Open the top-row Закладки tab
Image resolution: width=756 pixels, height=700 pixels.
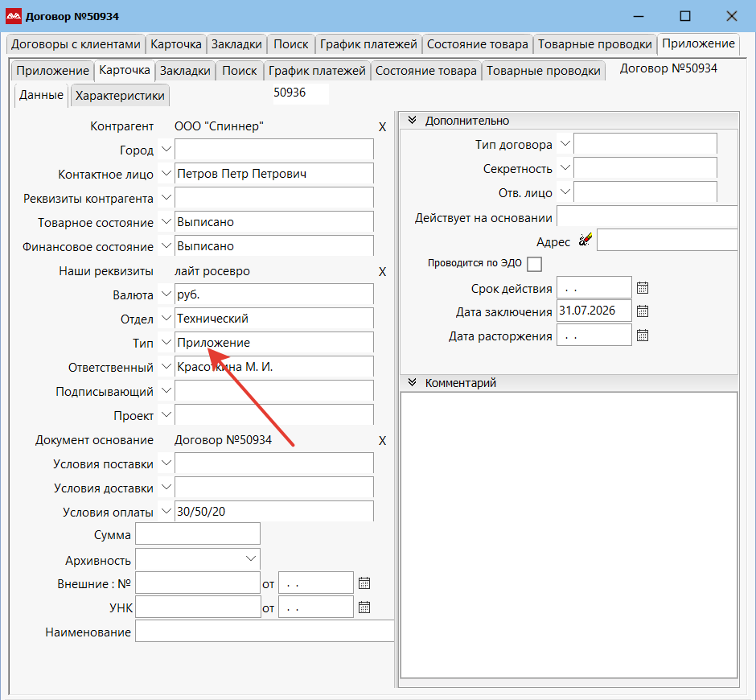(236, 44)
